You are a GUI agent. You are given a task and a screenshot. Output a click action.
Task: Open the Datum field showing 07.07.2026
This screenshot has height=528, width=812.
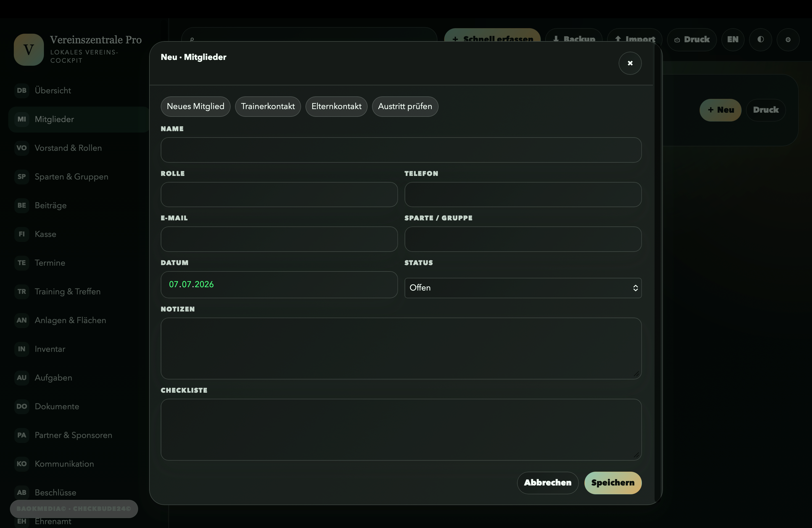pos(279,284)
